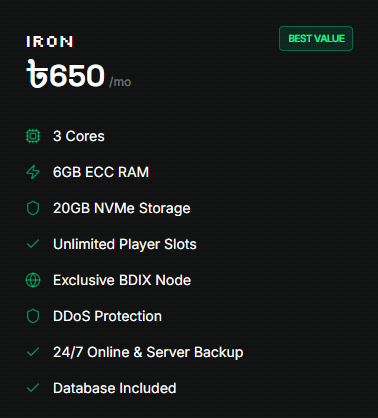The width and height of the screenshot is (378, 418).
Task: Click the checkmark icon beside Unlimited Player Slots
Action: click(33, 244)
